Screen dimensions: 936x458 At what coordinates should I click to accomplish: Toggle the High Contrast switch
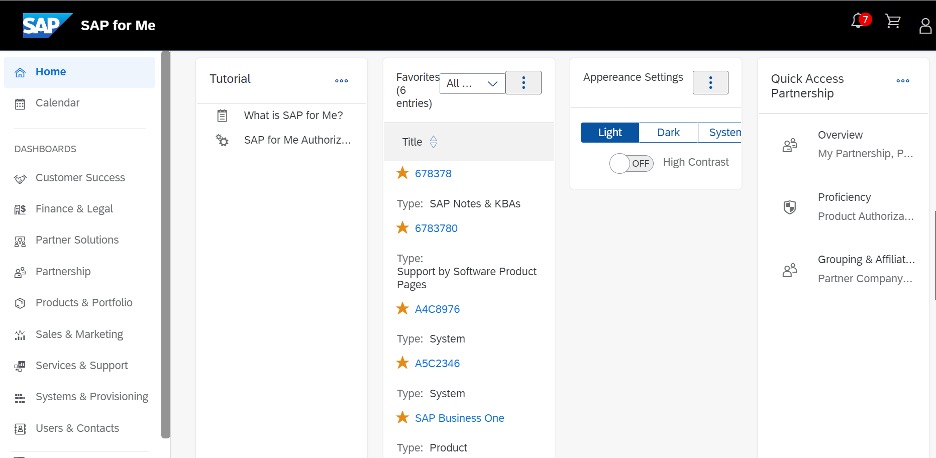click(x=632, y=163)
